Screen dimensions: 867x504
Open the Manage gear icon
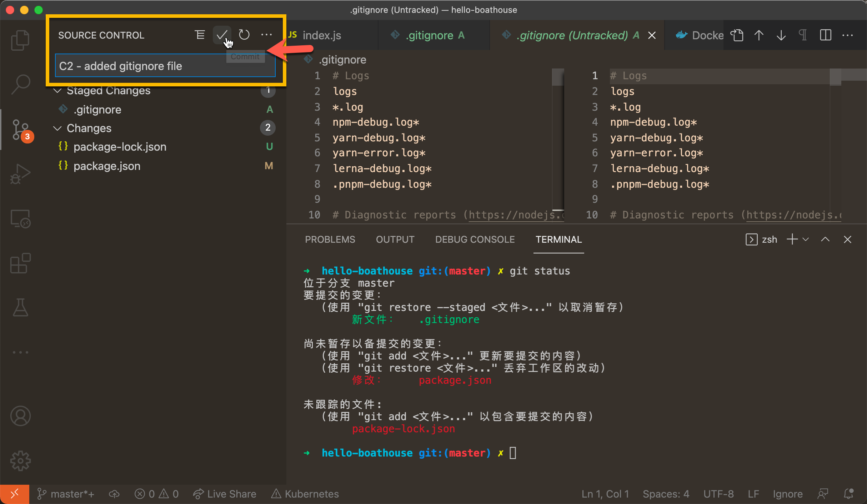(20, 460)
